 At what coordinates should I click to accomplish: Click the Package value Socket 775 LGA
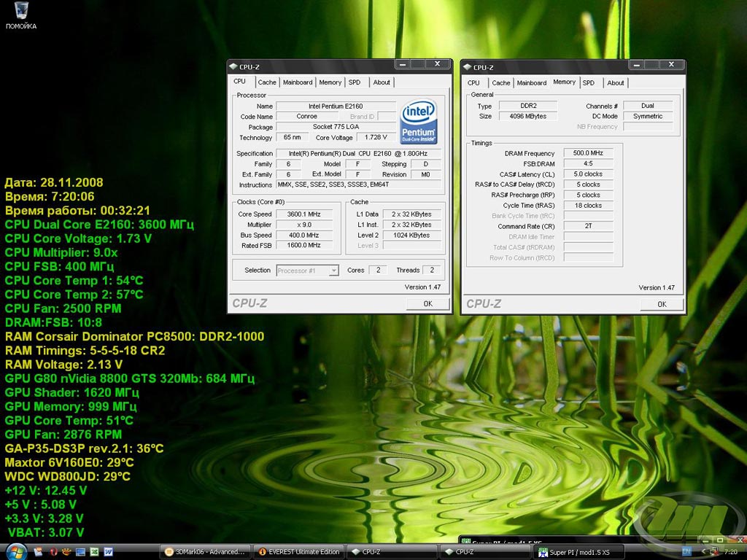click(336, 127)
